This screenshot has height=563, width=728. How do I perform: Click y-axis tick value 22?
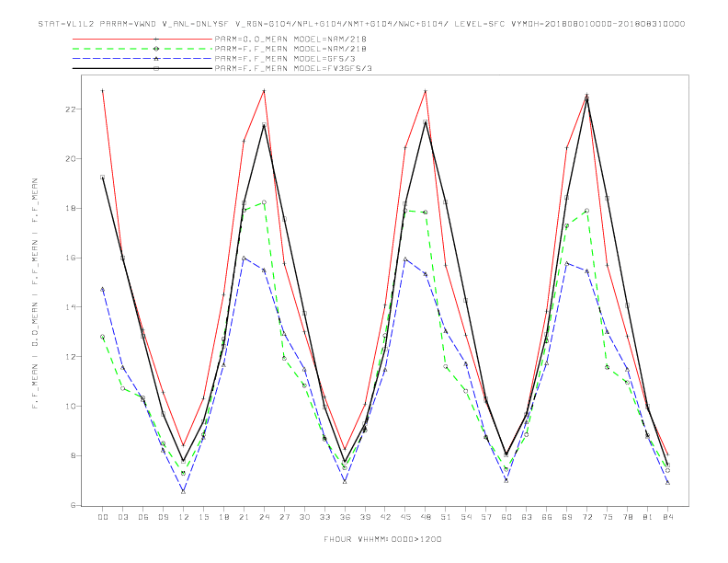[71, 109]
